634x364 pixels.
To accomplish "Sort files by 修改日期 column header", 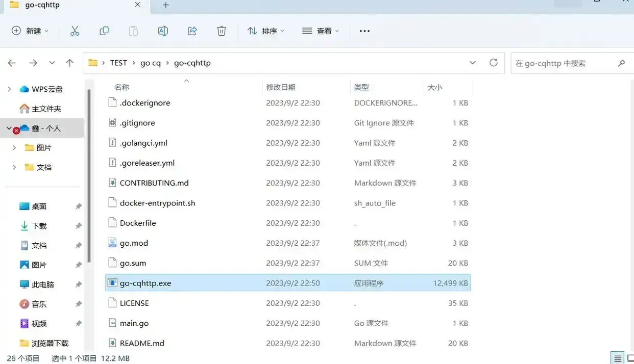I will [x=281, y=87].
